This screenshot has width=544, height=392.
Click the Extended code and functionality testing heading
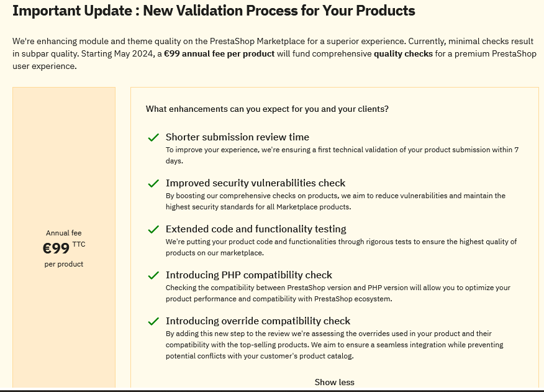pyautogui.click(x=256, y=229)
